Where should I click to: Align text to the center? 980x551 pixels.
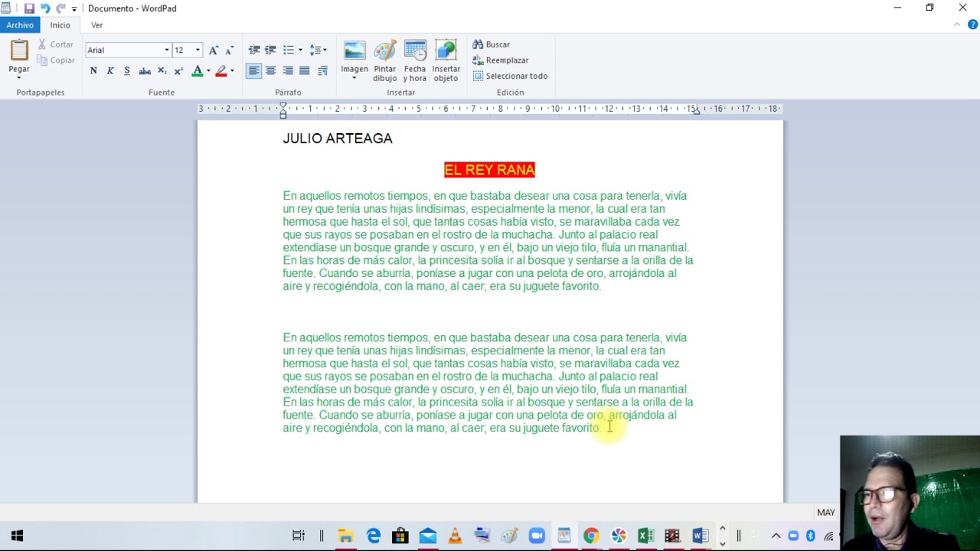(271, 71)
